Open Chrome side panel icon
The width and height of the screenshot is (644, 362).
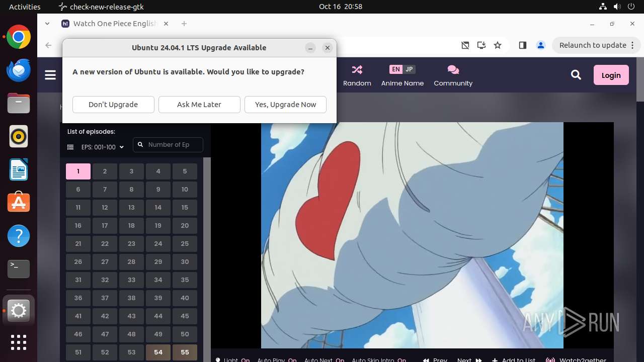point(522,45)
